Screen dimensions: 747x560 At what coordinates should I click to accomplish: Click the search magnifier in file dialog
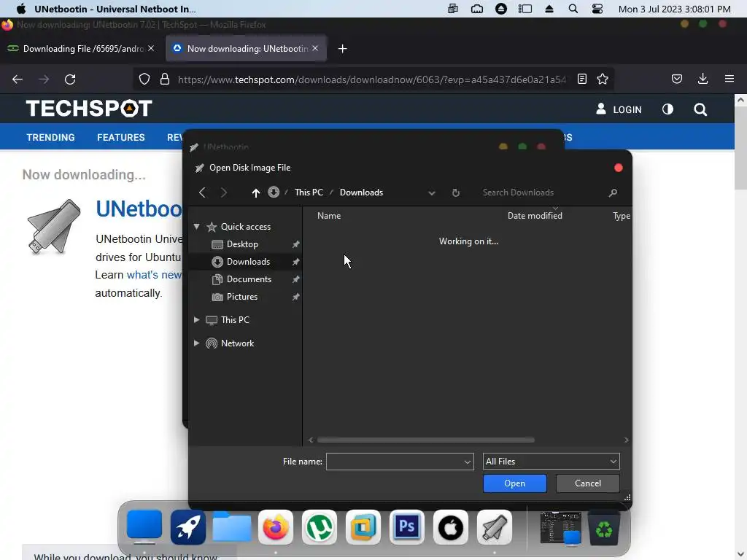(x=613, y=192)
